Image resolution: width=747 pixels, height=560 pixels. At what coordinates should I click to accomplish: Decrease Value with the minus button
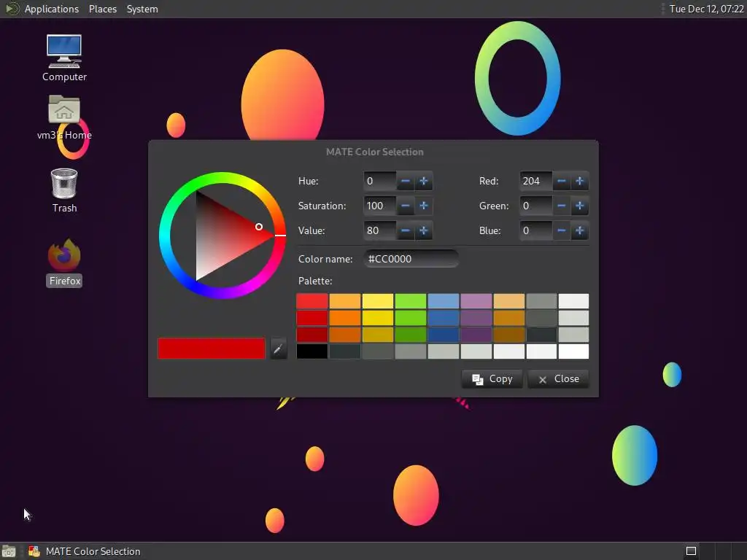click(406, 231)
